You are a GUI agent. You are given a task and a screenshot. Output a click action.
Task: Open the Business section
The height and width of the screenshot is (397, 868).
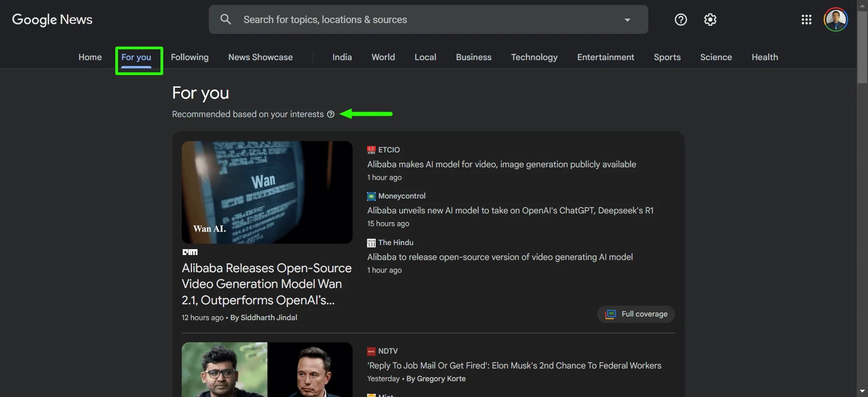click(x=473, y=57)
